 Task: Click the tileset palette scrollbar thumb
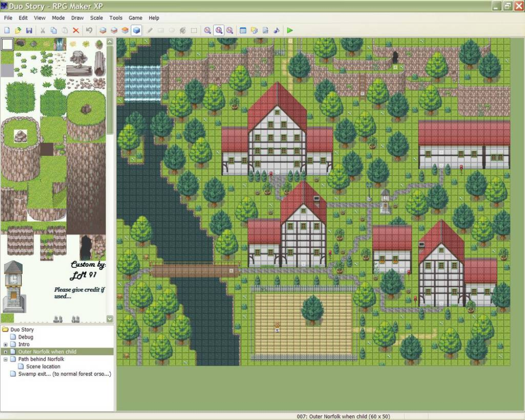(x=110, y=90)
